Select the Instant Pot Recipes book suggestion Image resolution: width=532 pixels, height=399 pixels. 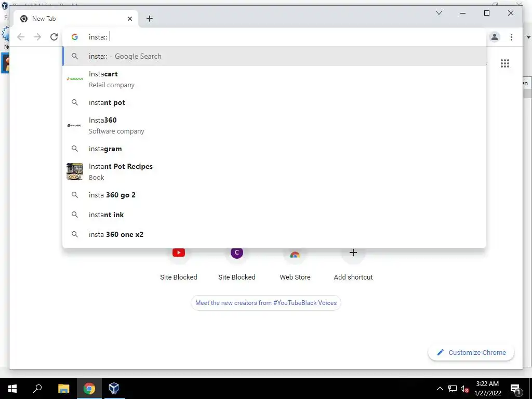point(274,171)
